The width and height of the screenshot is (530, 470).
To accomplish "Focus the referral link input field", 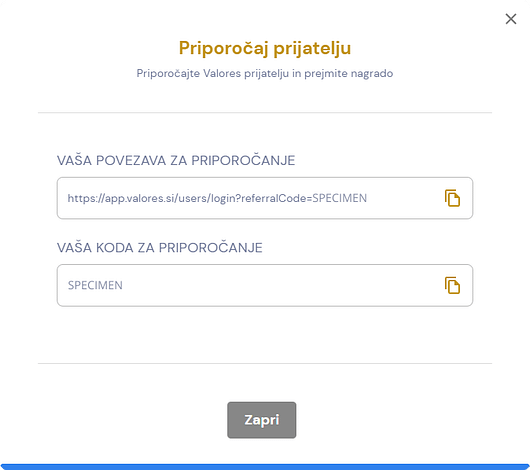I will pos(265,198).
